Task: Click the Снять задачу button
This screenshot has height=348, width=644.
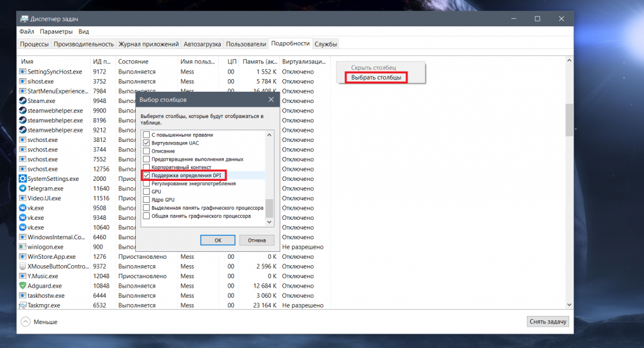Action: [548, 322]
